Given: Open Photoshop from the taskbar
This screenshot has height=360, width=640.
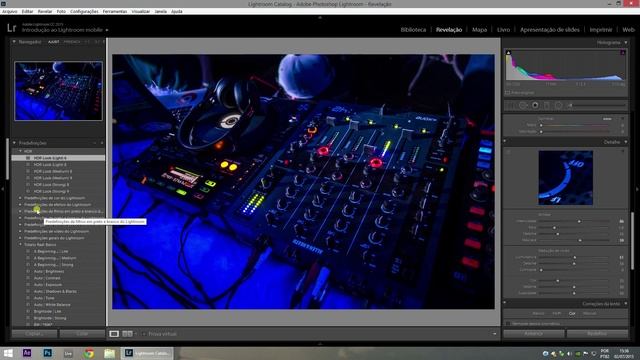Looking at the screenshot, I should [x=47, y=353].
